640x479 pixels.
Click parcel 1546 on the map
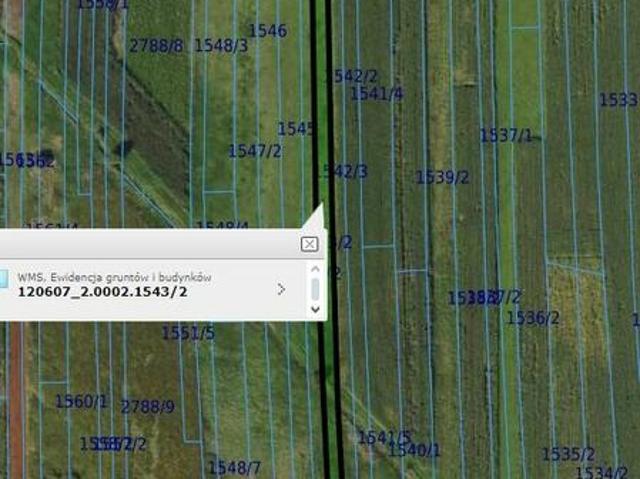click(267, 31)
